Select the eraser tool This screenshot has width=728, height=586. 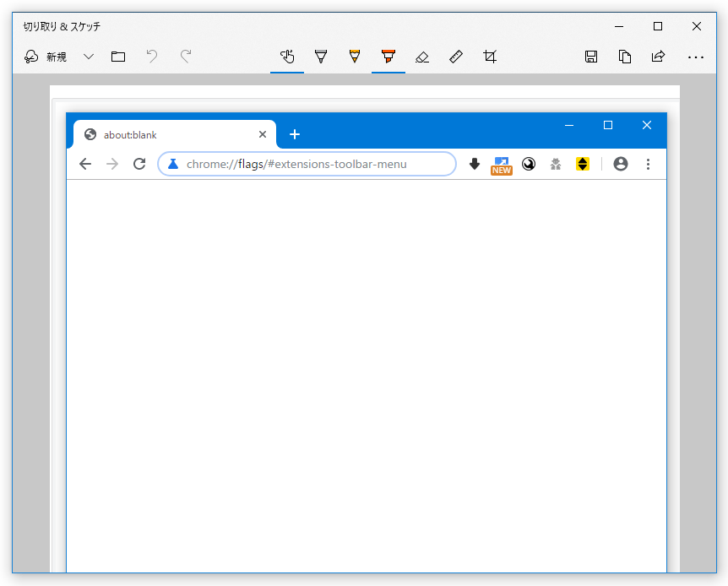[422, 57]
